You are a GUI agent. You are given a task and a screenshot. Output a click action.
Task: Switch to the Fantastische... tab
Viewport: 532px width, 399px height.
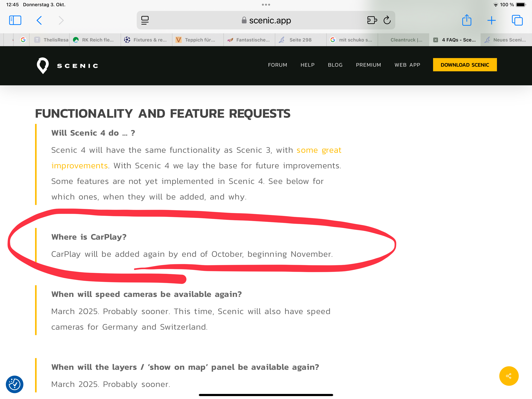tap(249, 40)
